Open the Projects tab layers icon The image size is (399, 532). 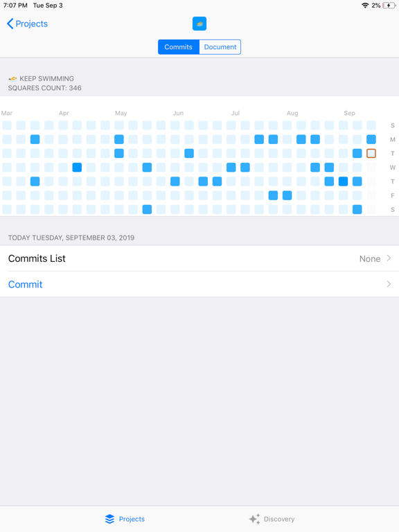(109, 519)
